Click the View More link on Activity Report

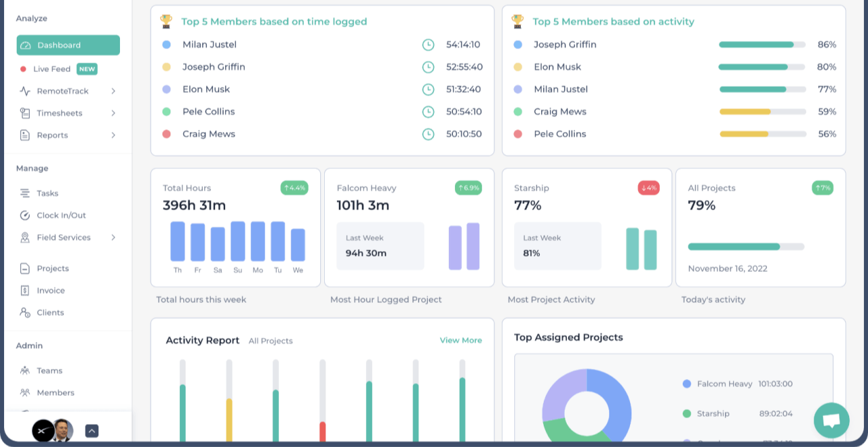coord(461,341)
